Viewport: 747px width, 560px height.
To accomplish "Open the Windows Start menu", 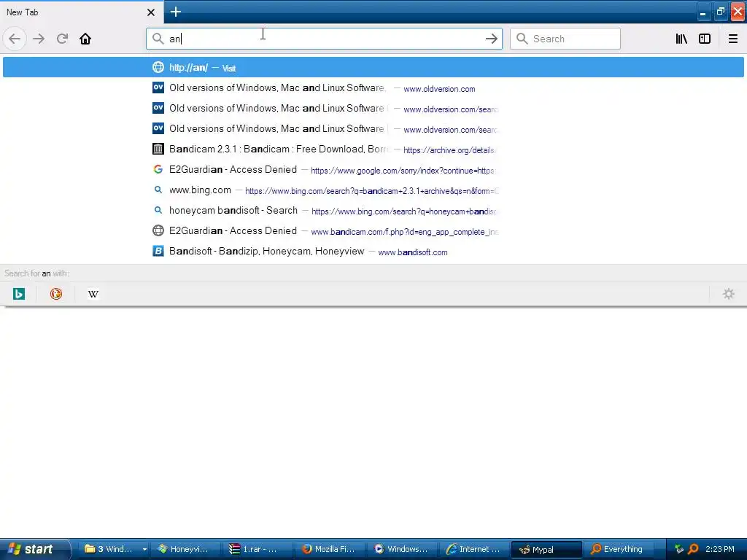I will coord(35,549).
